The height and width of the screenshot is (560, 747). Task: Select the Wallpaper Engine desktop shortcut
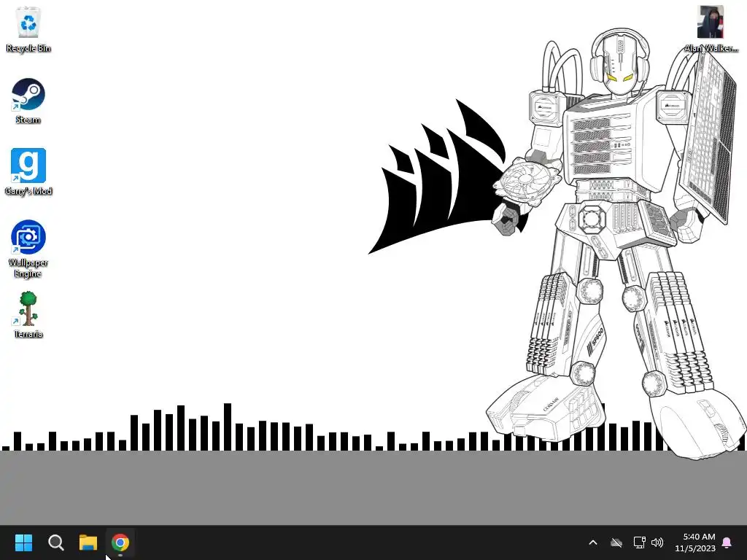pyautogui.click(x=28, y=249)
